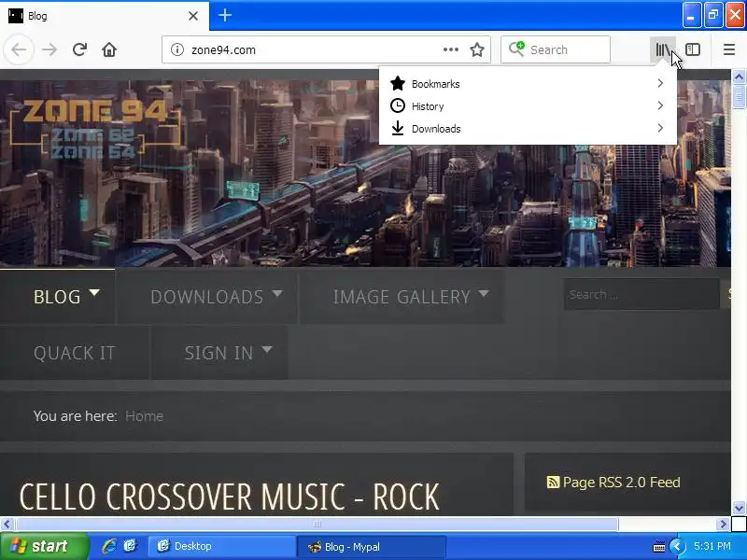Screen dimensions: 747x560
Task: Open the SIGN IN navigation menu
Action: [219, 353]
